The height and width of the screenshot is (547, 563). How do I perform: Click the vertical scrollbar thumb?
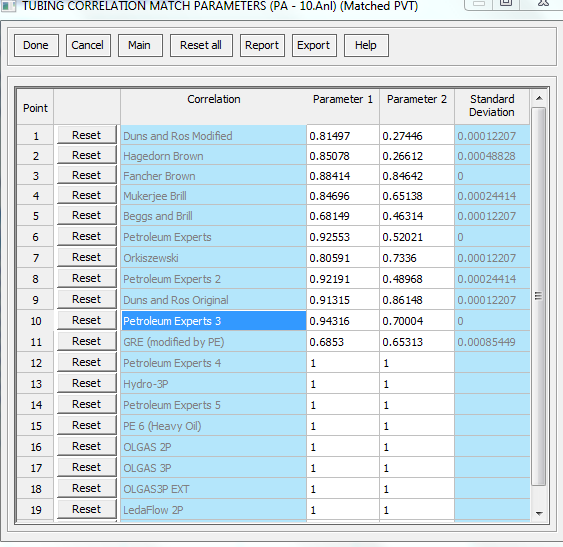[x=539, y=296]
